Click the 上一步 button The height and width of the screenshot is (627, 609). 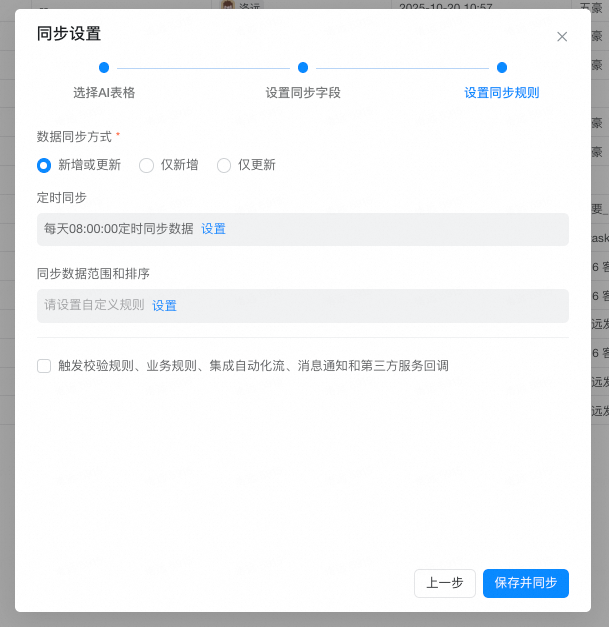coord(445,583)
